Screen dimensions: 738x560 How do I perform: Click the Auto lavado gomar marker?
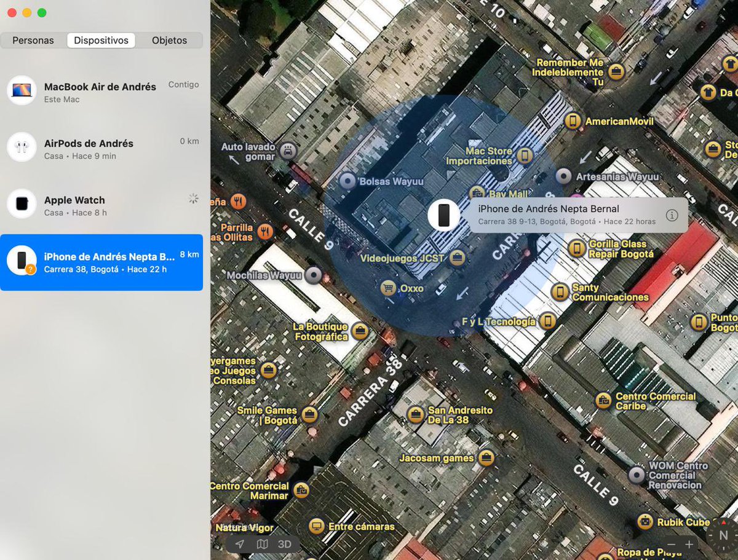click(x=288, y=151)
